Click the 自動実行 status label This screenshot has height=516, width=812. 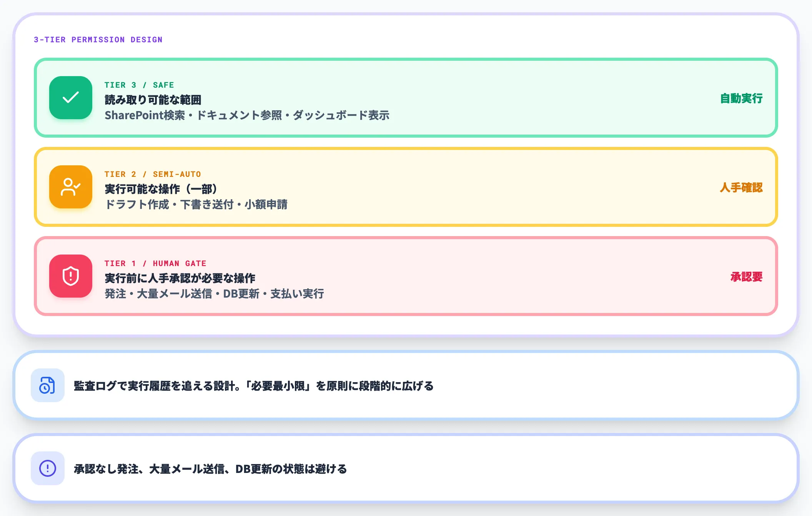741,98
